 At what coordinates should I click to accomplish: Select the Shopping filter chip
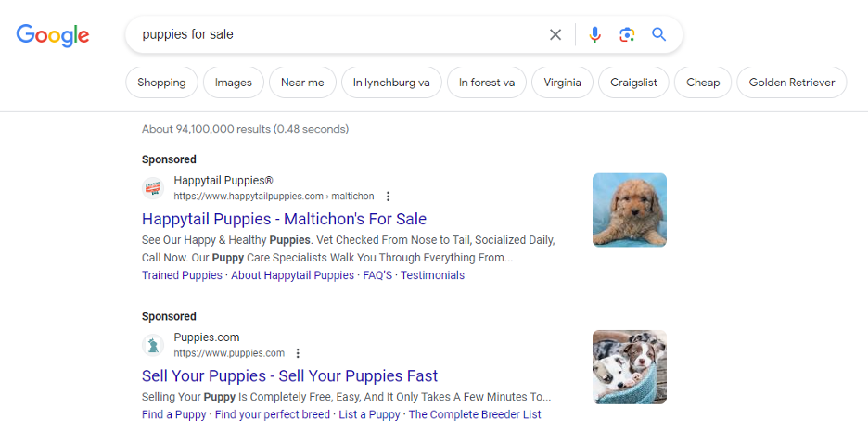point(161,83)
